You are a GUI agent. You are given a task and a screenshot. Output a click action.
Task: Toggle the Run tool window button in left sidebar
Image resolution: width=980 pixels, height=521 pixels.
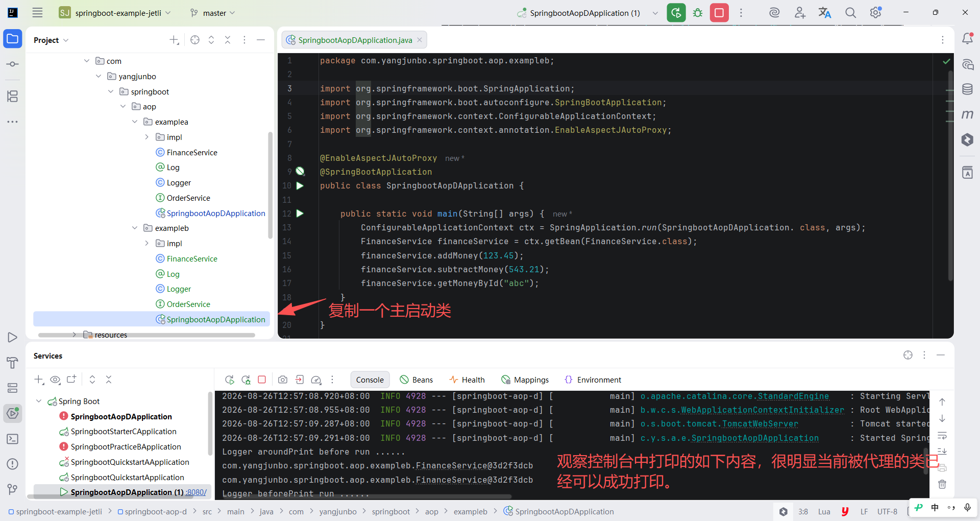pyautogui.click(x=13, y=338)
